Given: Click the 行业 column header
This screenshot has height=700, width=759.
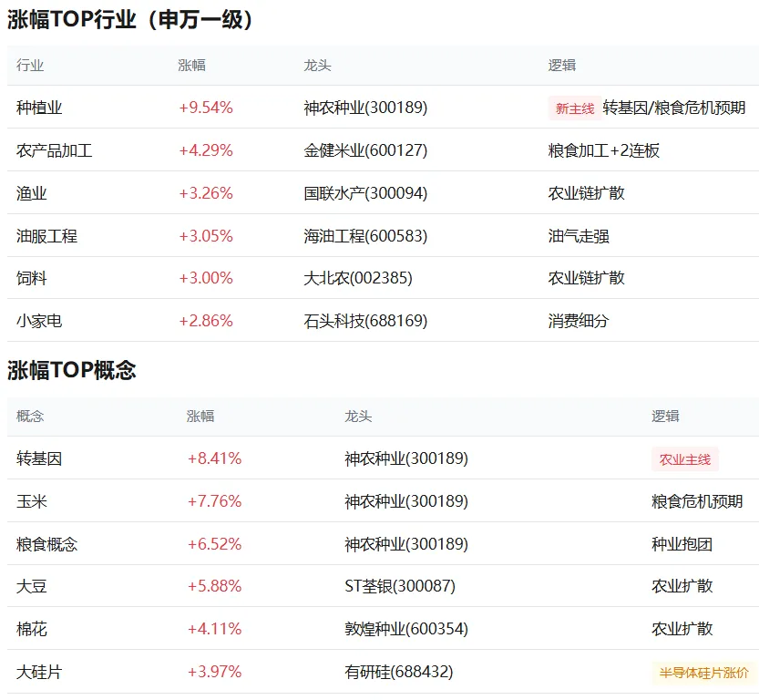Looking at the screenshot, I should click(30, 66).
